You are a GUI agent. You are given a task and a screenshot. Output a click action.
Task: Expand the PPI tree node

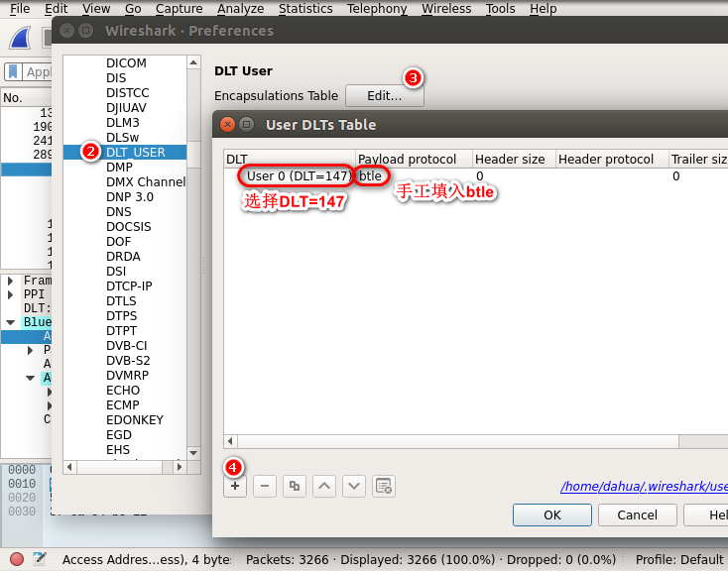tap(11, 294)
